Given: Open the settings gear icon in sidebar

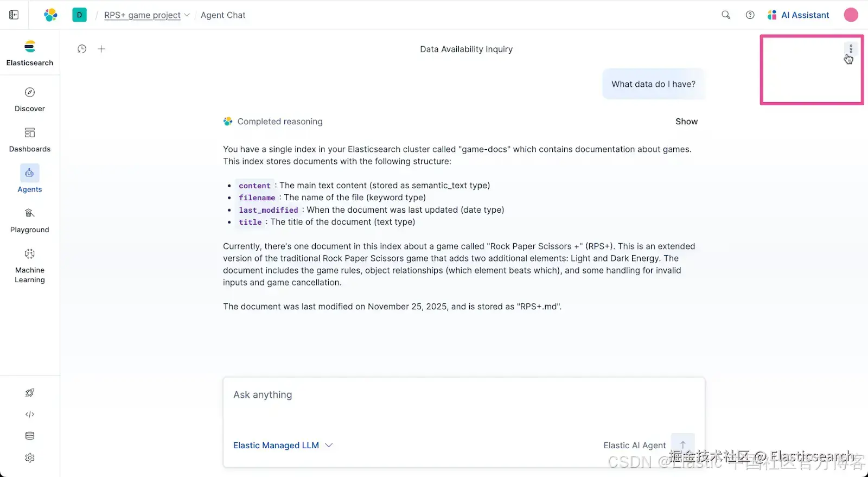Looking at the screenshot, I should click(30, 458).
